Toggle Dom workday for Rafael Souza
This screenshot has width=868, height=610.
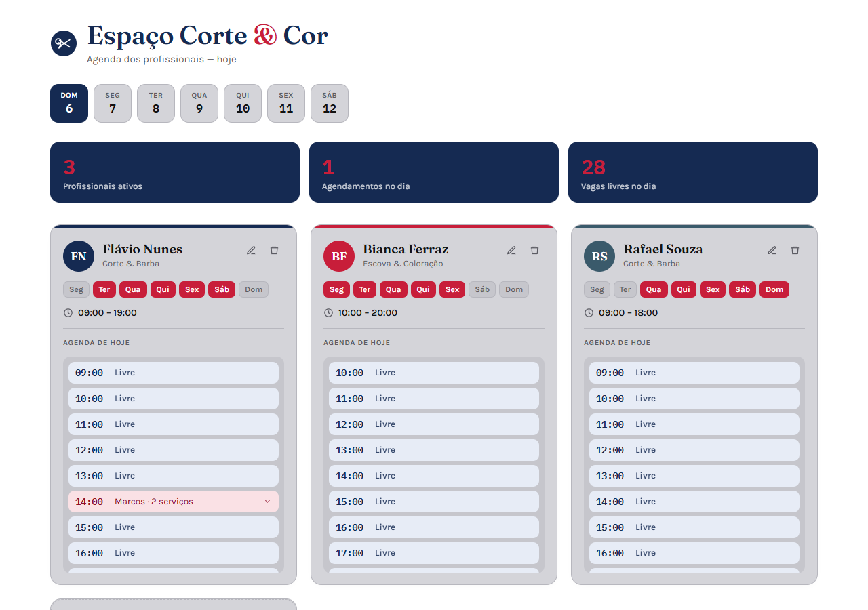pos(774,289)
